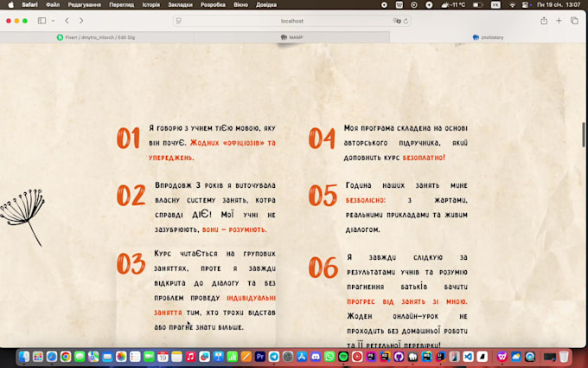Click the weather -11 °C menu bar item
This screenshot has width=588, height=368.
pyautogui.click(x=453, y=5)
